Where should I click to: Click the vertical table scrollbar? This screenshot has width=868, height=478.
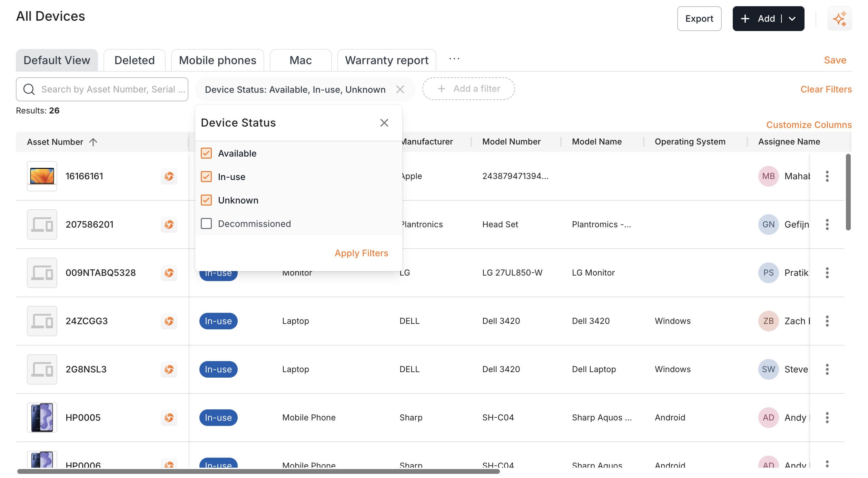tap(848, 192)
